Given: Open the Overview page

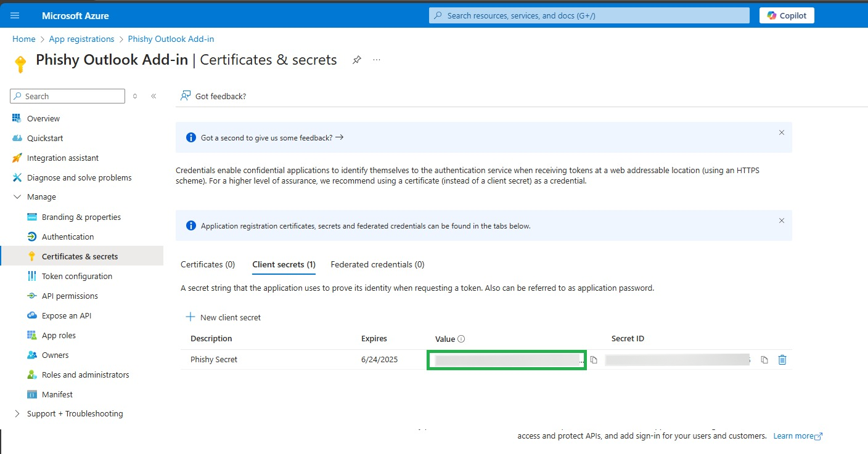Looking at the screenshot, I should 43,118.
